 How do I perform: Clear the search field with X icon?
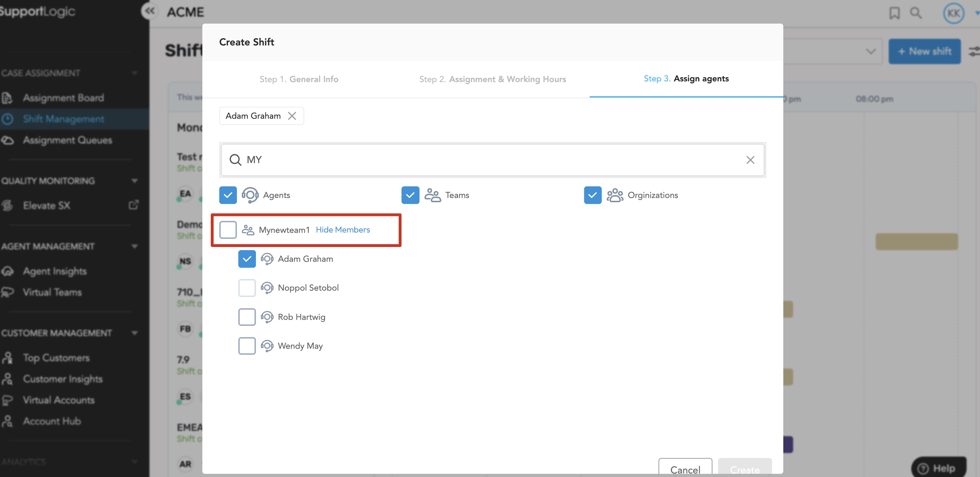coord(750,160)
